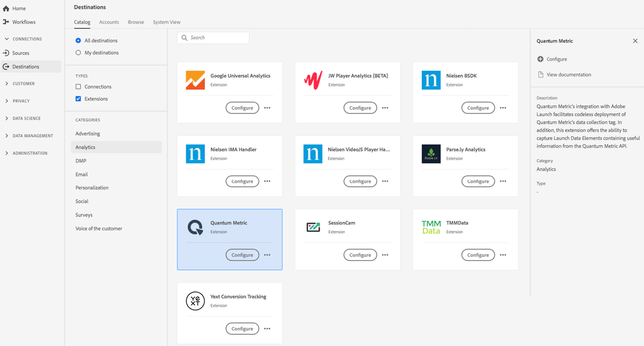Click the Google Universal Analytics logo

(195, 80)
